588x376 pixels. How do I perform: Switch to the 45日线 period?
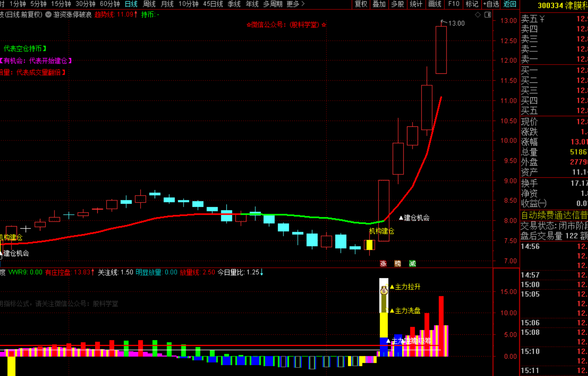213,4
